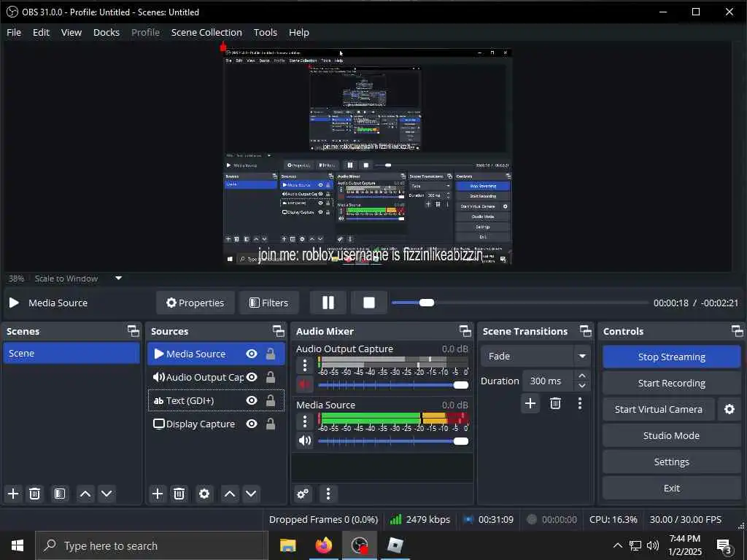Viewport: 747px width, 560px height.
Task: Open transition properties three-dot menu
Action: 580,404
